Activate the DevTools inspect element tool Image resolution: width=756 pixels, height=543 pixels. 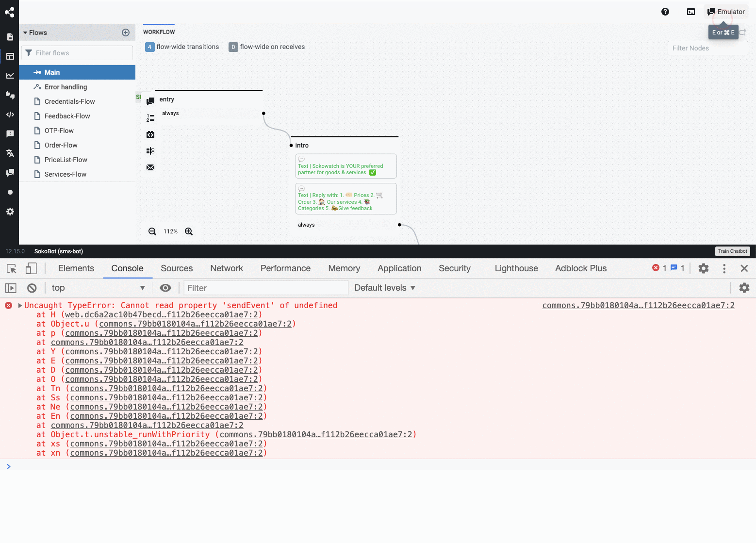11,268
